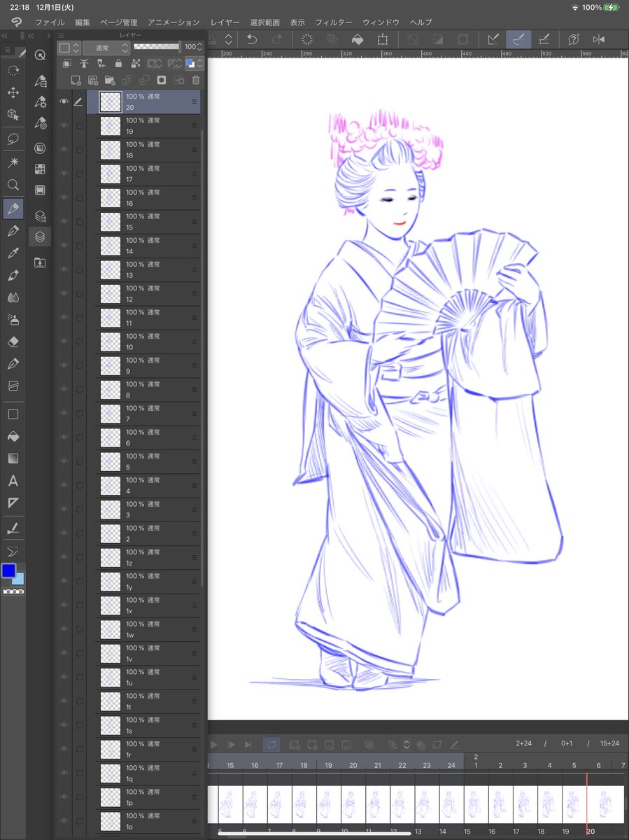The image size is (629, 840).
Task: Click the horizontal flip icon in command bar
Action: (598, 40)
